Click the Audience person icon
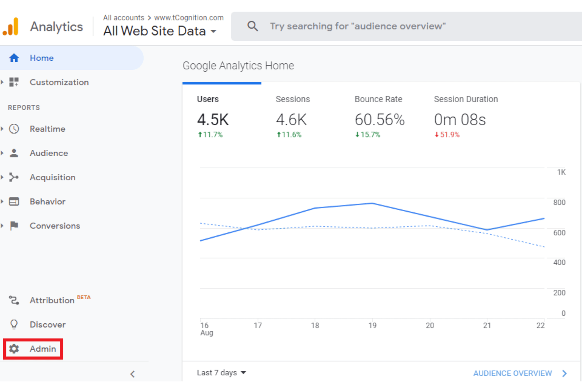Viewport: 582px width, 392px height. (14, 153)
